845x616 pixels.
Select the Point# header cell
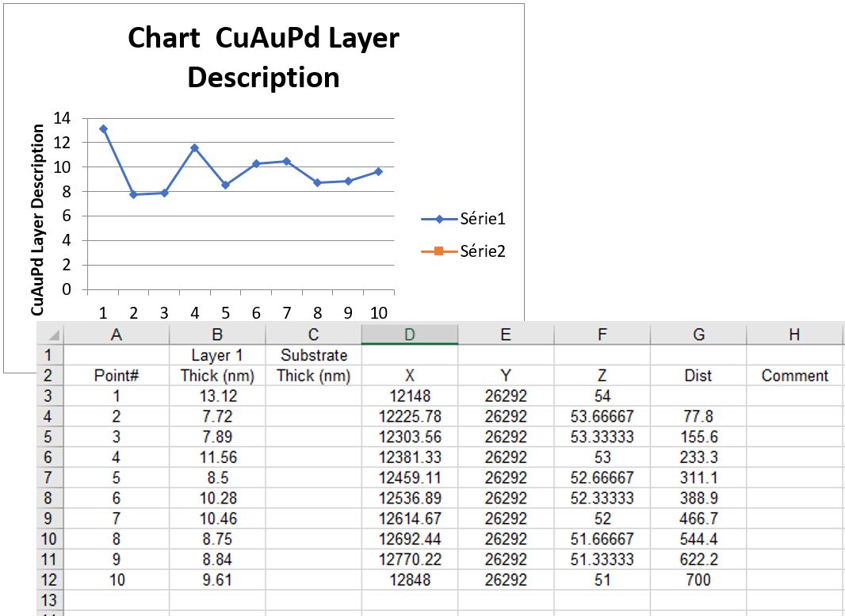click(117, 376)
